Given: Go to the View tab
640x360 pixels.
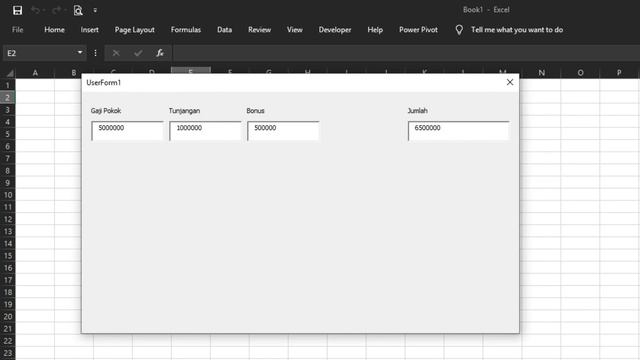Looking at the screenshot, I should click(x=295, y=30).
